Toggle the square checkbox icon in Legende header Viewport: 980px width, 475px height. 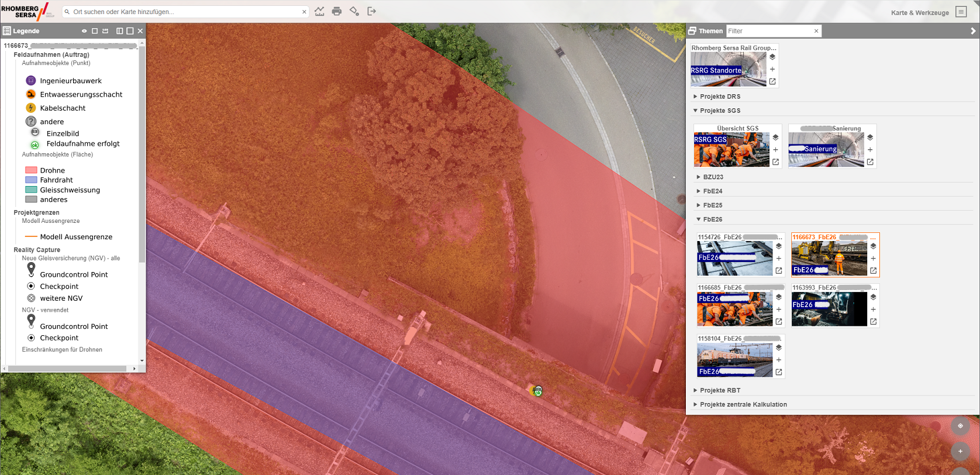tap(95, 31)
